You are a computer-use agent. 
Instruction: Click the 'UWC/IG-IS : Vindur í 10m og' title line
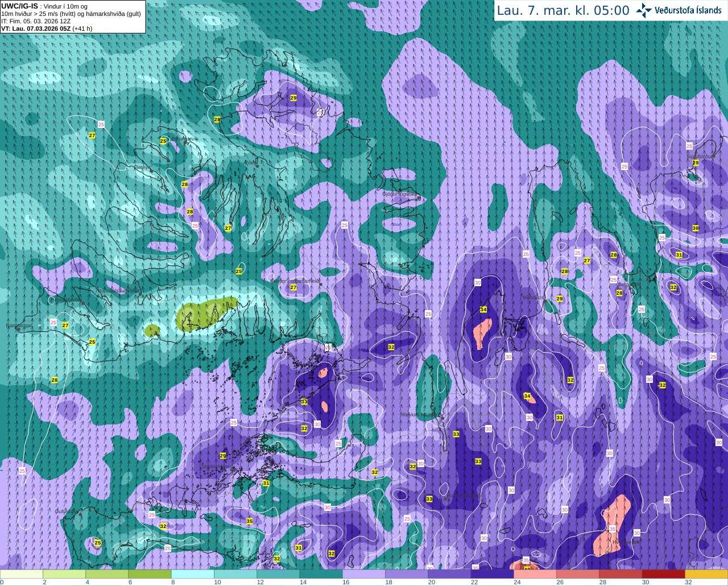pos(44,6)
